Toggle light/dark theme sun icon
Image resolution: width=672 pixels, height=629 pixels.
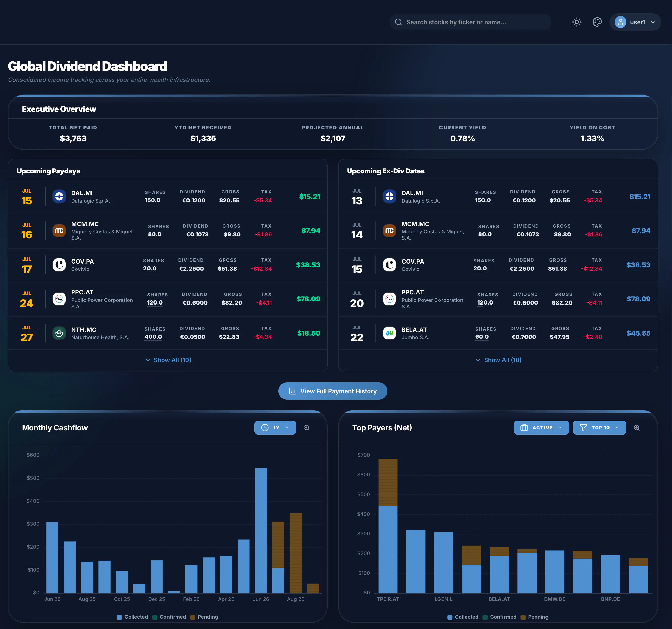(x=577, y=22)
